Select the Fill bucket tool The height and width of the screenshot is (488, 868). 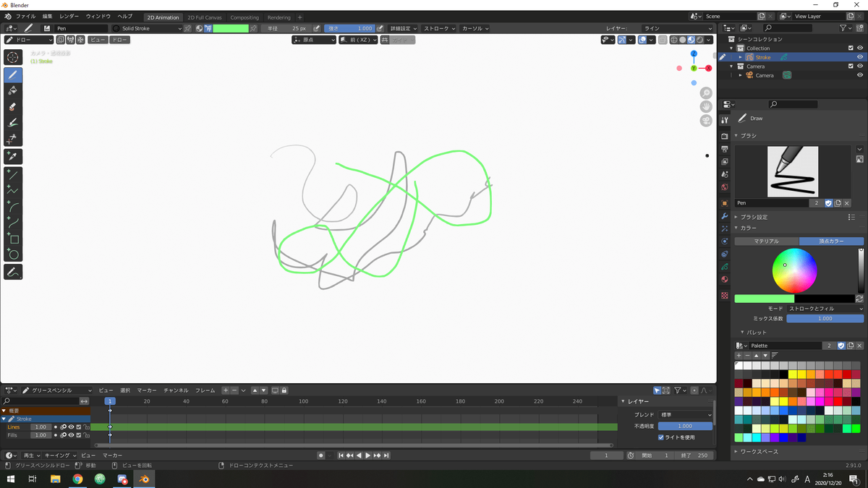point(13,90)
